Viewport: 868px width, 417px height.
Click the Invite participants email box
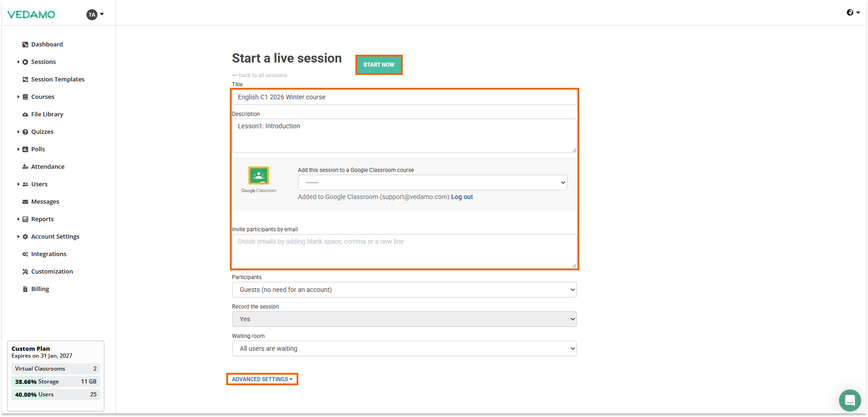[x=404, y=251]
